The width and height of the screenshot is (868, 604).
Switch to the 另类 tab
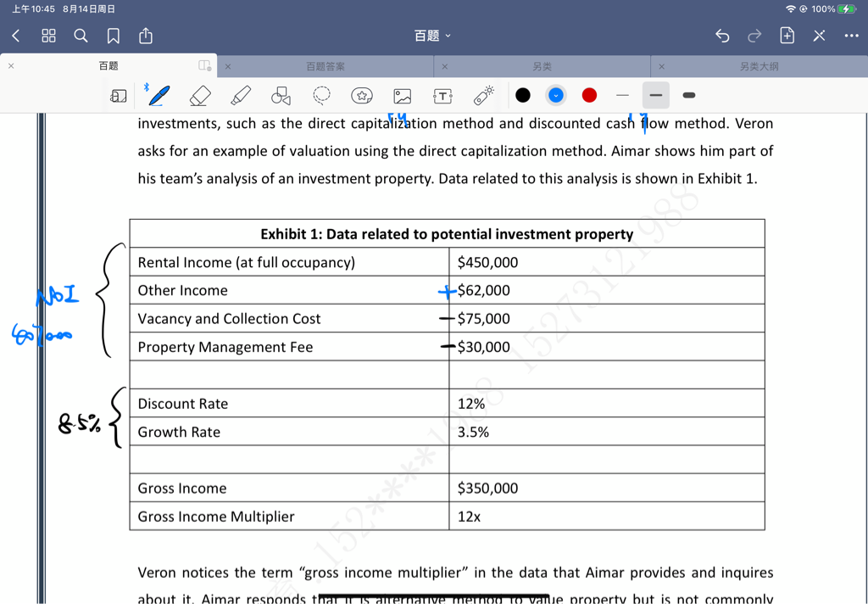[x=542, y=66]
